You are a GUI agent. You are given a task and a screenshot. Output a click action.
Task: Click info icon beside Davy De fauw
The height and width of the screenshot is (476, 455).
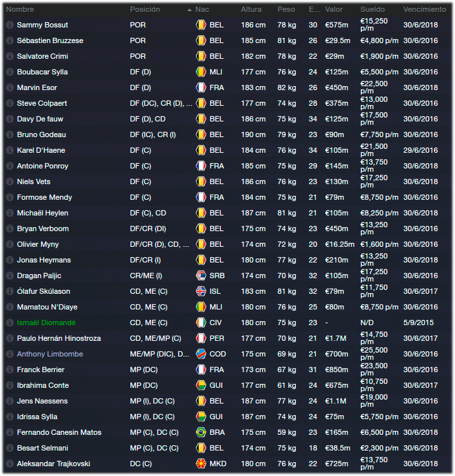pyautogui.click(x=10, y=119)
